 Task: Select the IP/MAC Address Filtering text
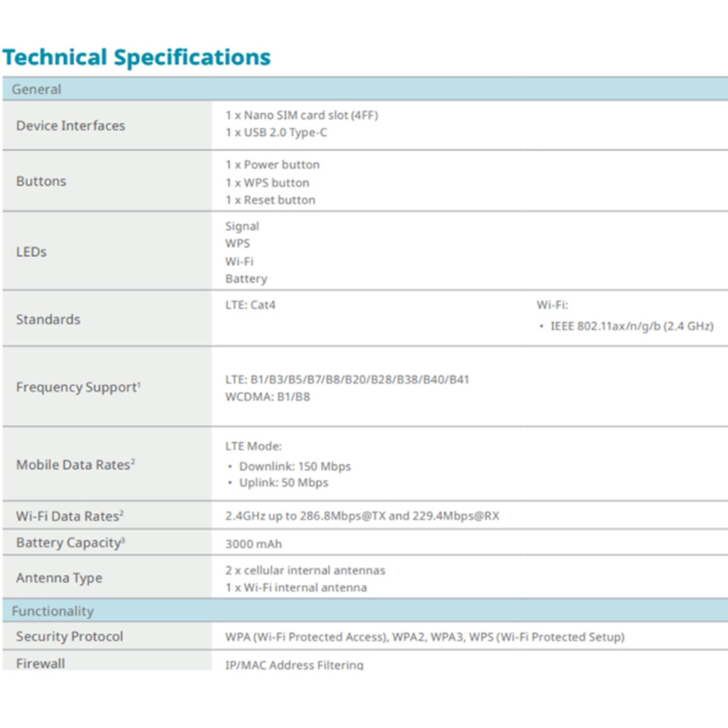click(294, 665)
